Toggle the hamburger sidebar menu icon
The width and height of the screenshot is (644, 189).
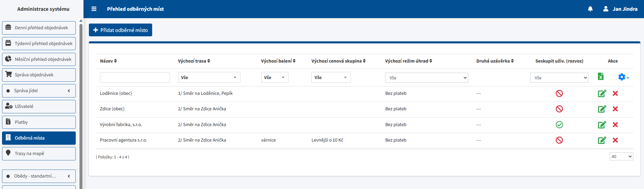click(94, 9)
